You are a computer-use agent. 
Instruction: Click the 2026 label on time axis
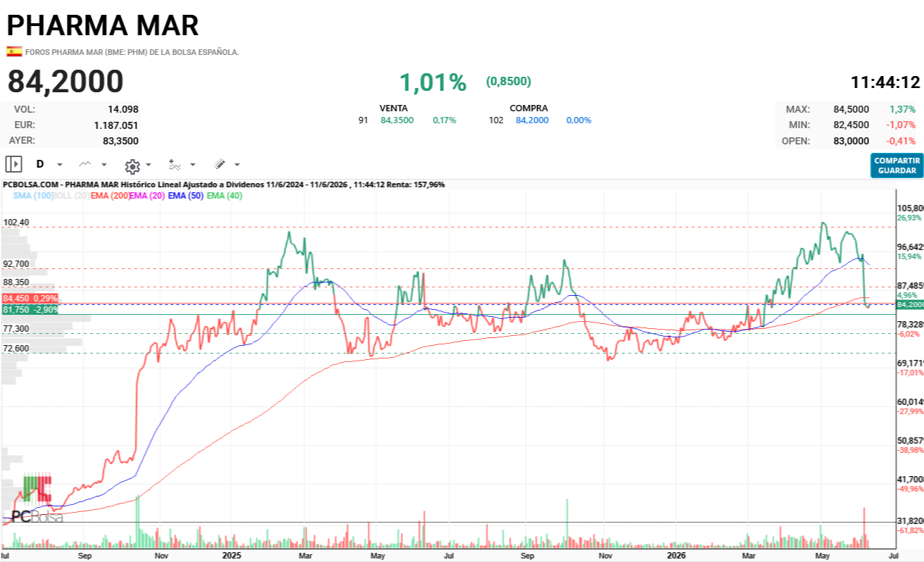click(x=676, y=555)
